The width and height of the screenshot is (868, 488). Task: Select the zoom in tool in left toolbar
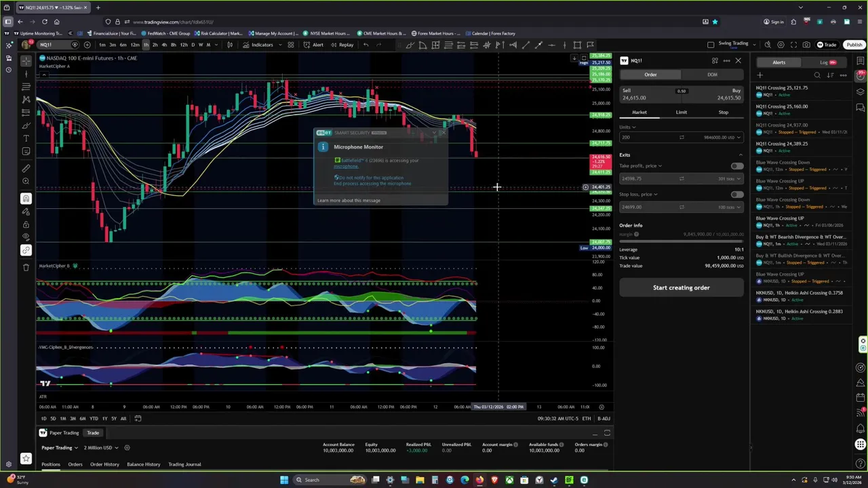click(x=26, y=181)
